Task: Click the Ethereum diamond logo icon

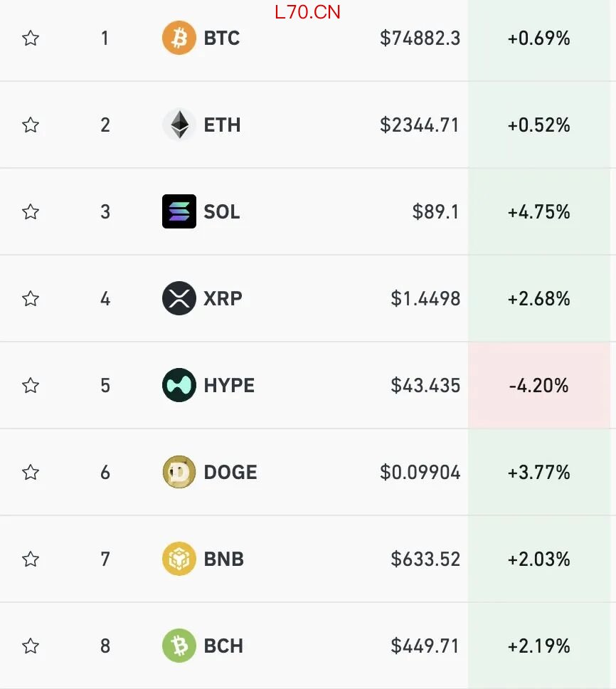Action: [x=179, y=125]
